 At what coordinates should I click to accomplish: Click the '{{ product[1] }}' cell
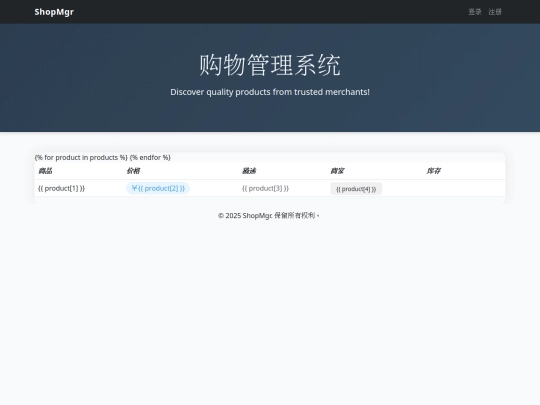tap(61, 188)
